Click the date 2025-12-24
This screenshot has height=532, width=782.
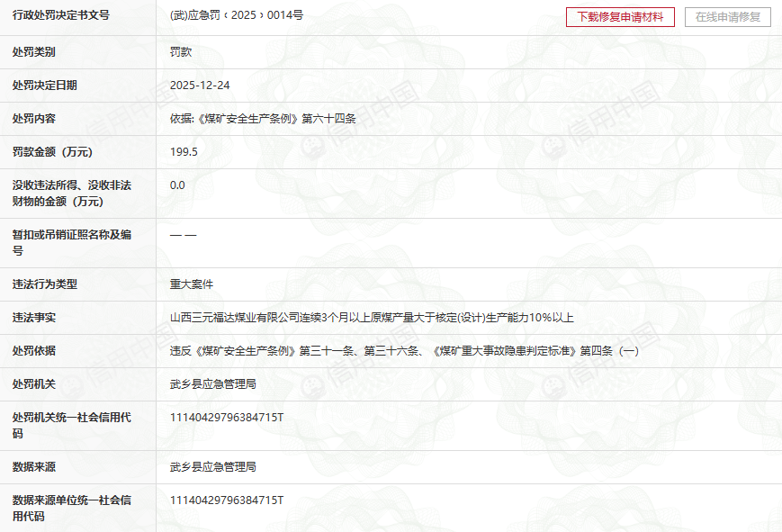click(200, 86)
